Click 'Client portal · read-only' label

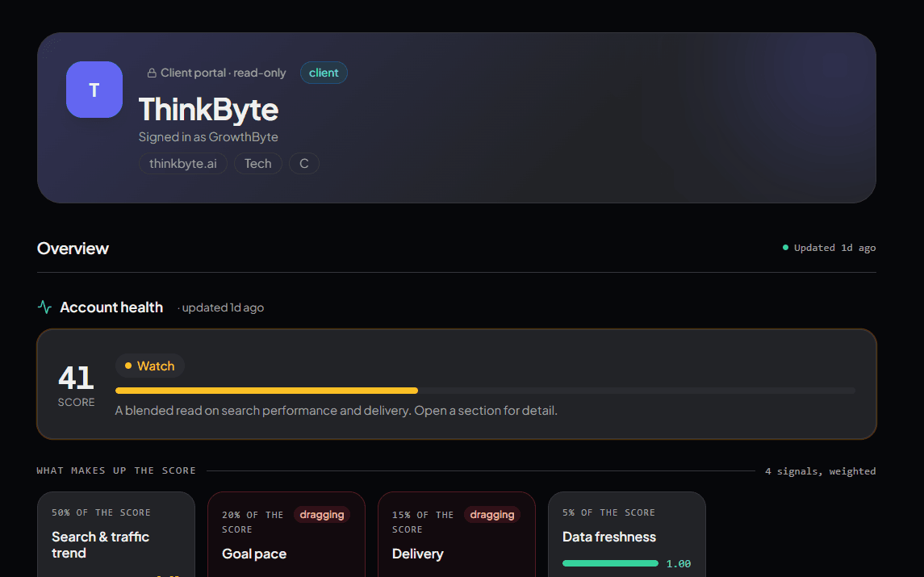tap(223, 73)
